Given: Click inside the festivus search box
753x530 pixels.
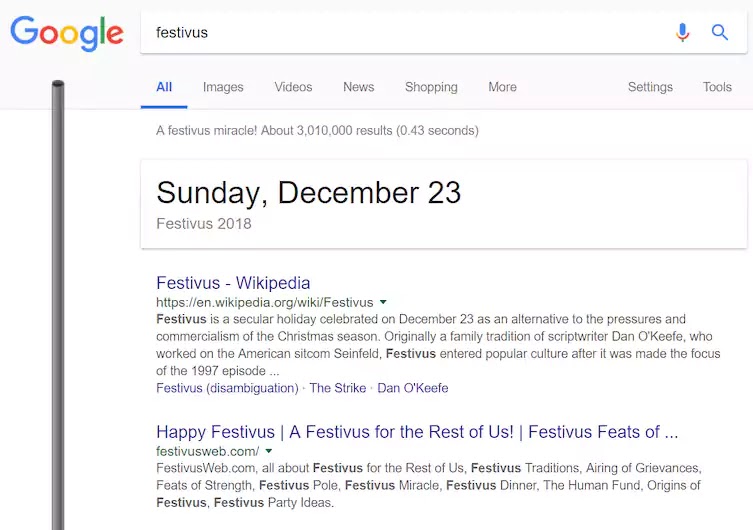Looking at the screenshot, I should (x=408, y=33).
